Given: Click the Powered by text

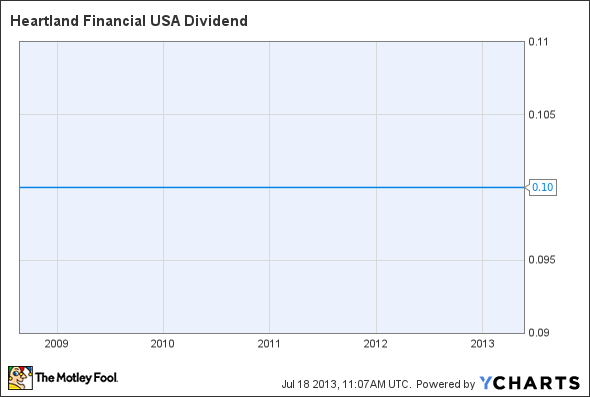Looking at the screenshot, I should (x=446, y=384).
